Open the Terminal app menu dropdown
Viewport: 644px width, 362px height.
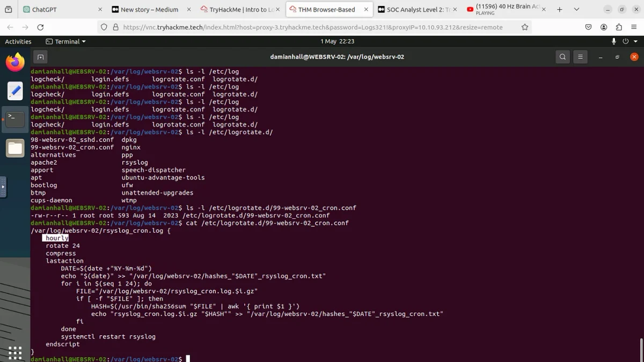point(66,41)
